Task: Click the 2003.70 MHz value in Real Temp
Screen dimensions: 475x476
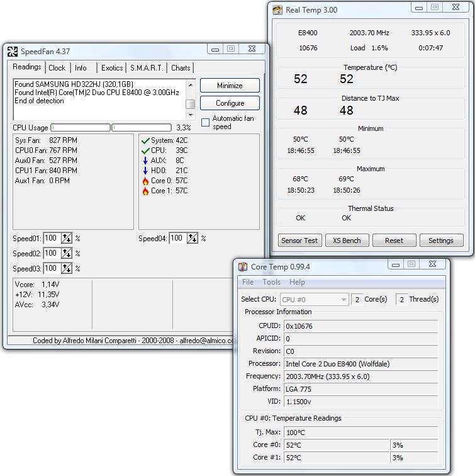Action: (369, 33)
